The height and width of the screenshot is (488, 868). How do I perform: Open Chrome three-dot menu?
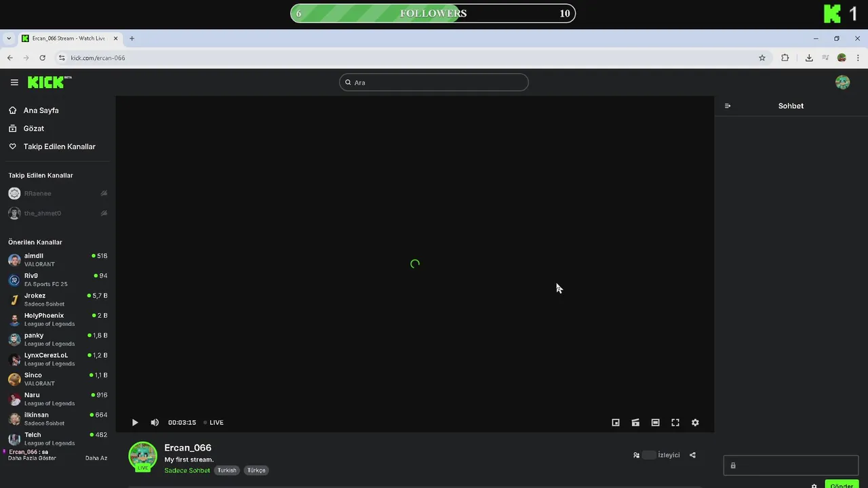tap(858, 58)
